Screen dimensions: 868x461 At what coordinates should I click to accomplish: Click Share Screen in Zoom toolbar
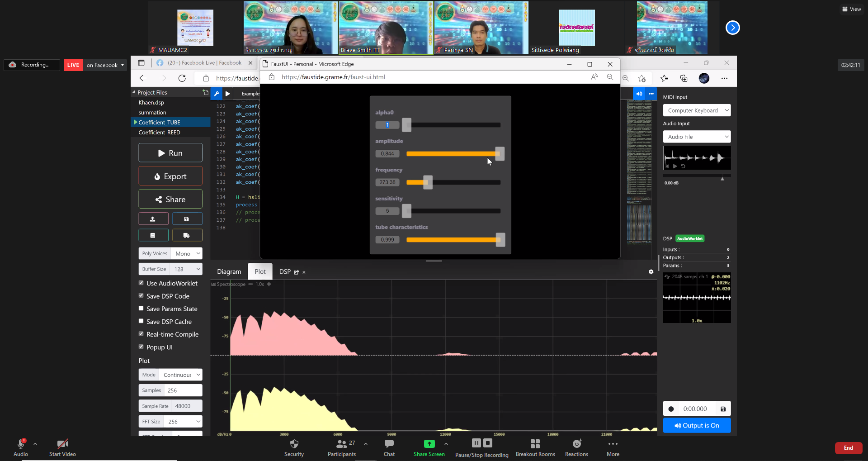429,448
